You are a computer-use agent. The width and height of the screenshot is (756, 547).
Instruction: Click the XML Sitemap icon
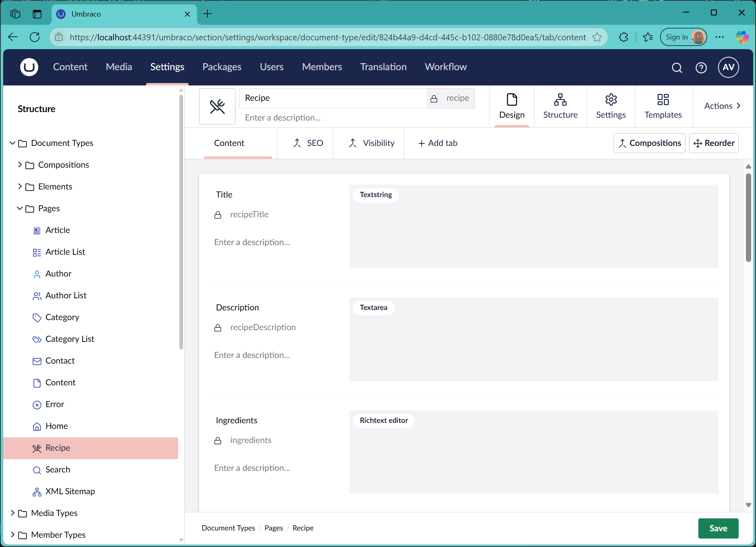tap(37, 492)
